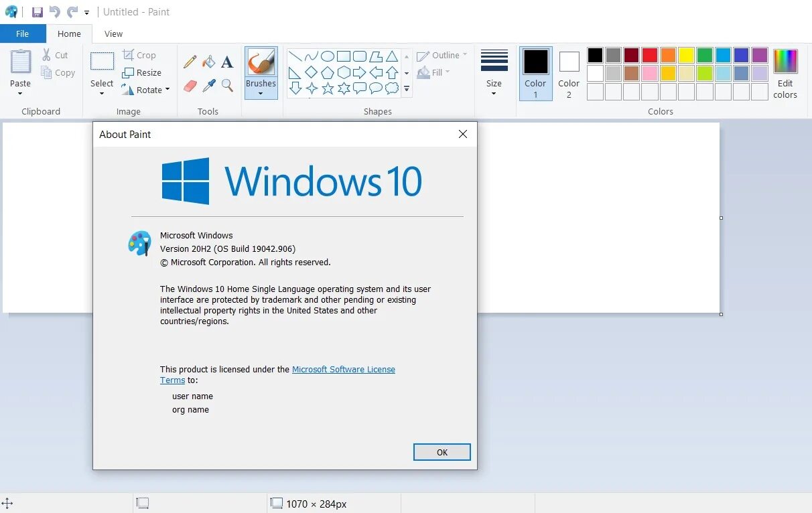This screenshot has width=812, height=513.
Task: Expand the shapes gallery arrow
Action: [407, 88]
